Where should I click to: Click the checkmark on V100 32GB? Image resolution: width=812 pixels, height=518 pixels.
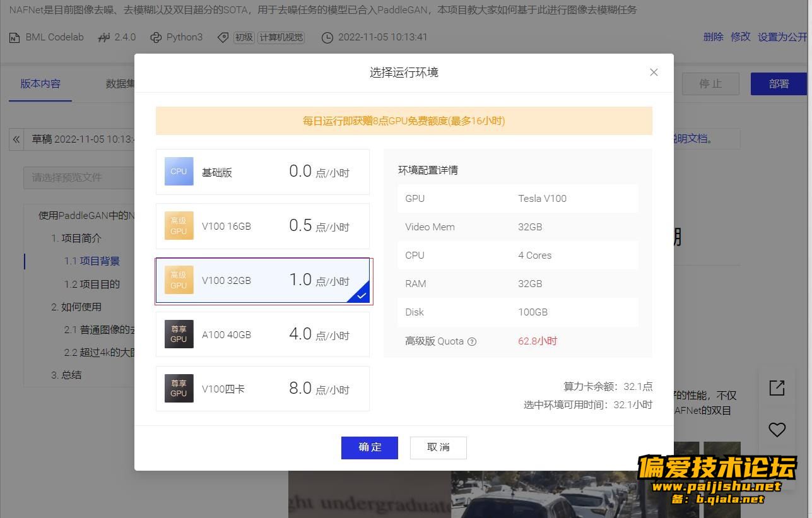[362, 295]
